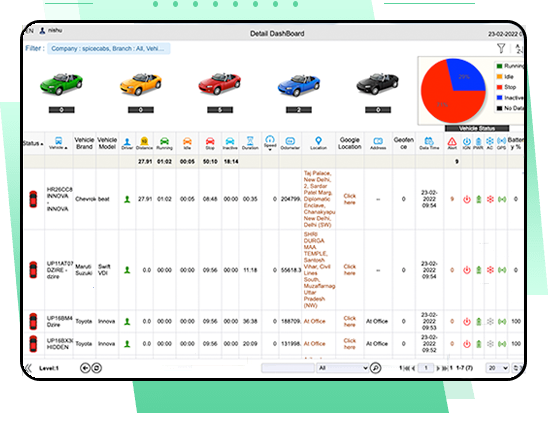Click the footer search text field
Viewport: 548px width, 425px height.
click(x=288, y=368)
